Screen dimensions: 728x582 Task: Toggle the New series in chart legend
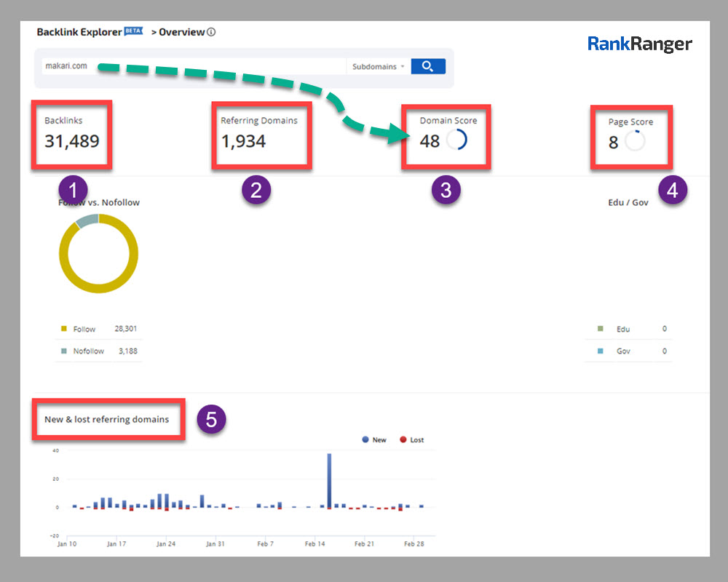(x=373, y=440)
